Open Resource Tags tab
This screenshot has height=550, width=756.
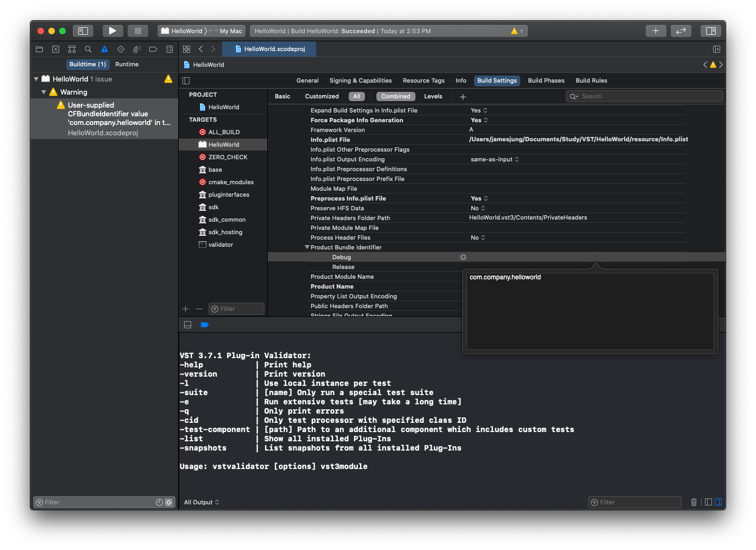tap(424, 80)
